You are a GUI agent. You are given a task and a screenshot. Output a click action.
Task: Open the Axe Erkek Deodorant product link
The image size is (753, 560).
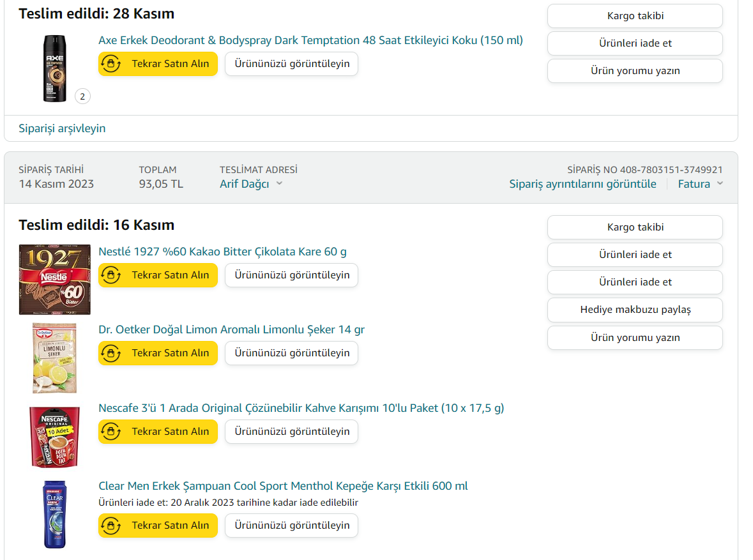[x=310, y=40]
